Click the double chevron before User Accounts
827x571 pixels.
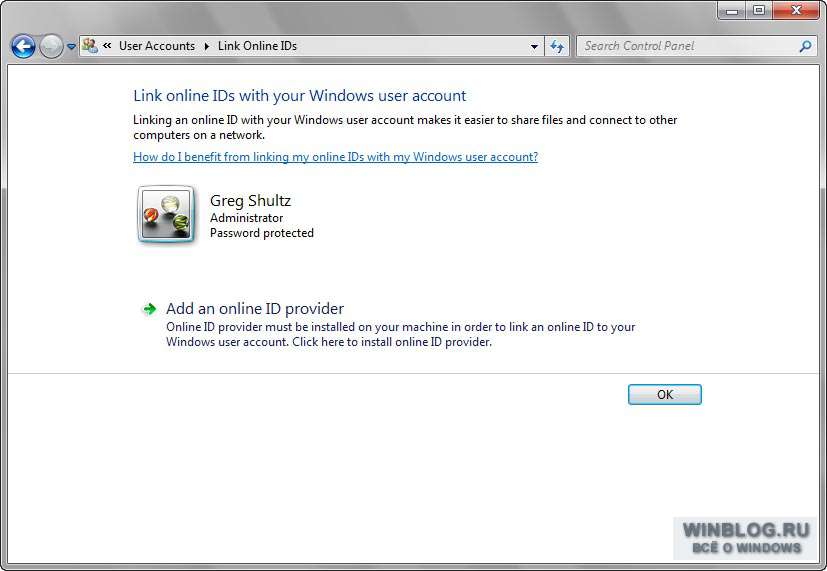coord(107,46)
